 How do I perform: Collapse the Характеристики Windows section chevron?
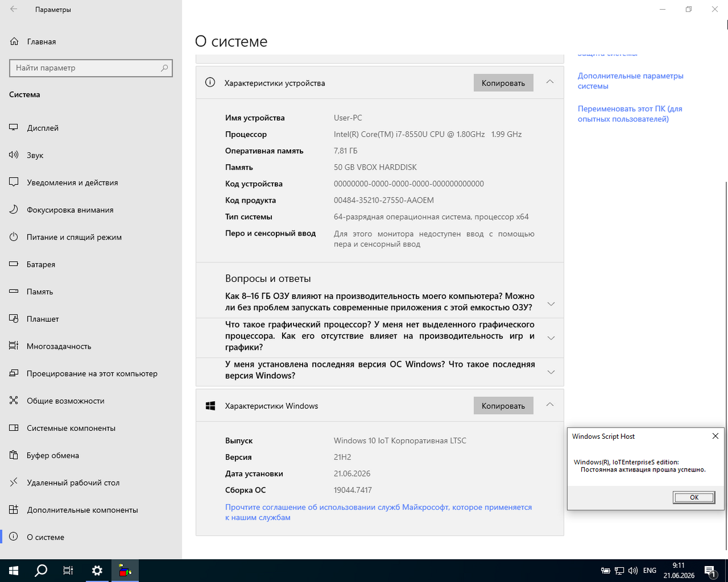tap(550, 405)
